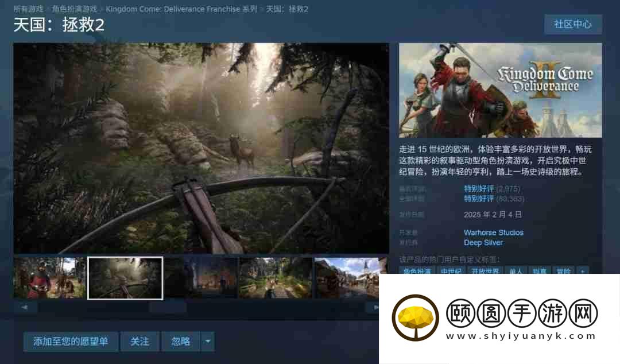The width and height of the screenshot is (620, 364).
Task: Click the 单人 tag
Action: (516, 270)
